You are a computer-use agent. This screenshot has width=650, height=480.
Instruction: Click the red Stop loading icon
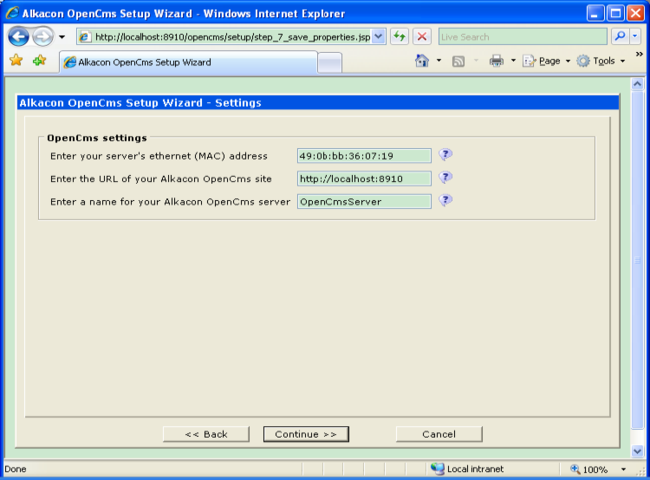(422, 36)
